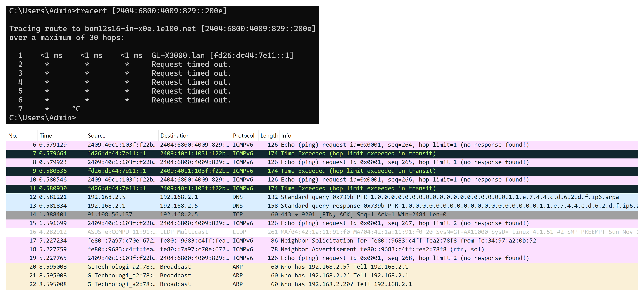Click the No. column header
Screen dimensions: 644x296
click(13, 135)
